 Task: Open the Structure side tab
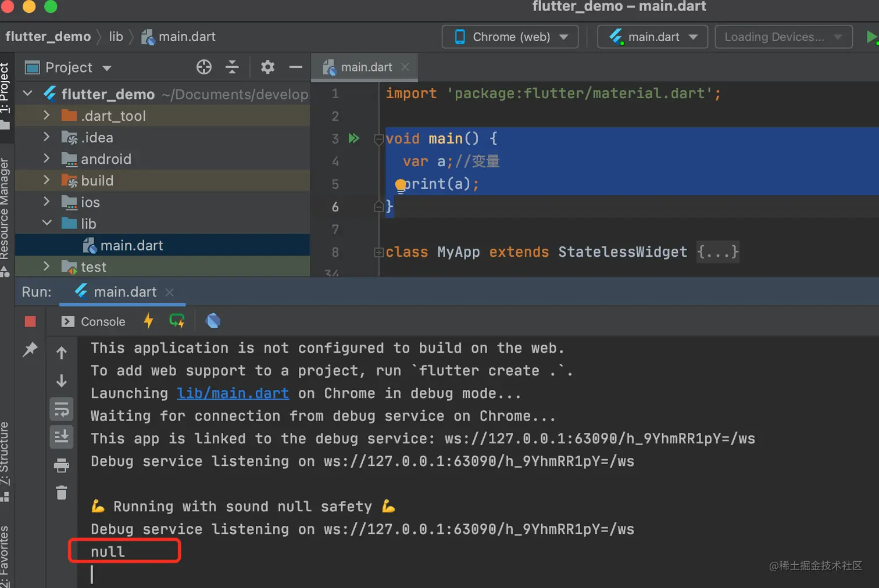coord(5,461)
